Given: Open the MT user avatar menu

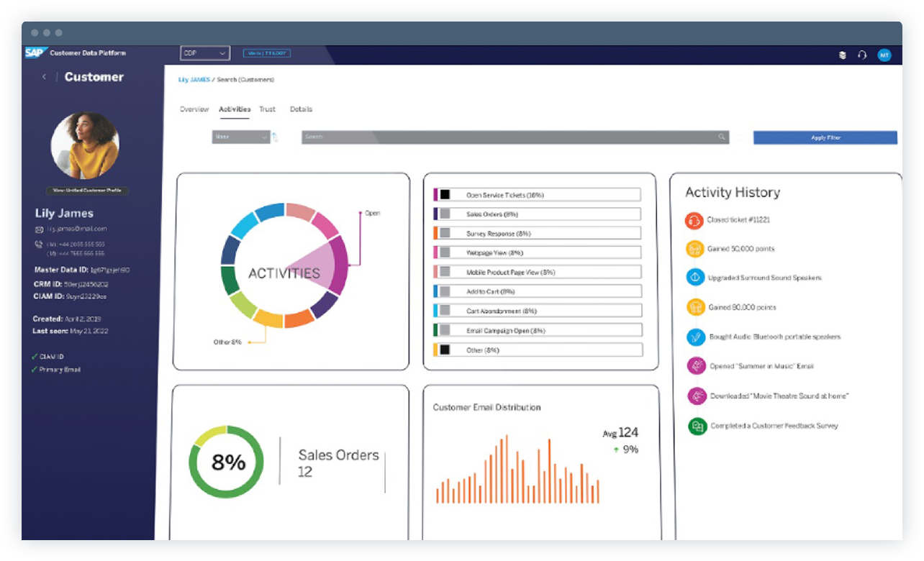Looking at the screenshot, I should [884, 54].
